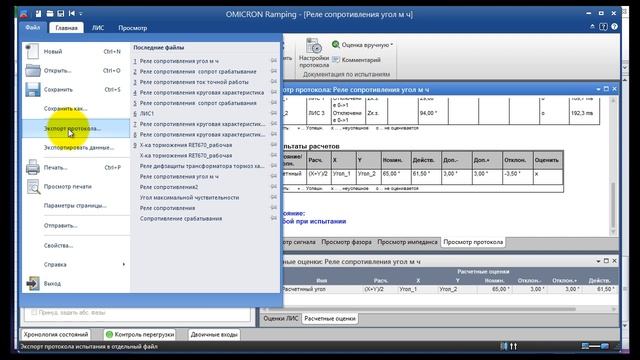640x360 pixels.
Task: Click the open folder icon in quick access toolbar
Action: pos(50,14)
